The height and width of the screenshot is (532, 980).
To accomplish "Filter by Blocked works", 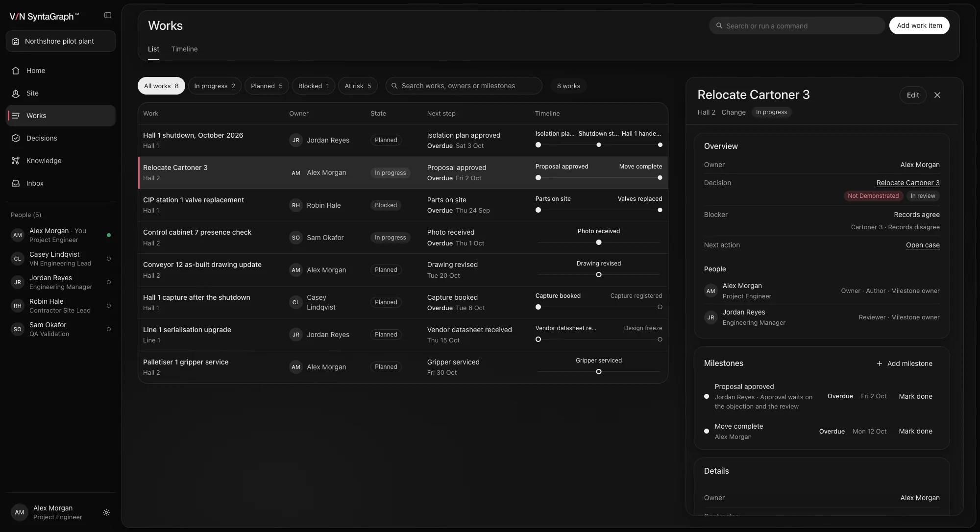I will [x=314, y=86].
